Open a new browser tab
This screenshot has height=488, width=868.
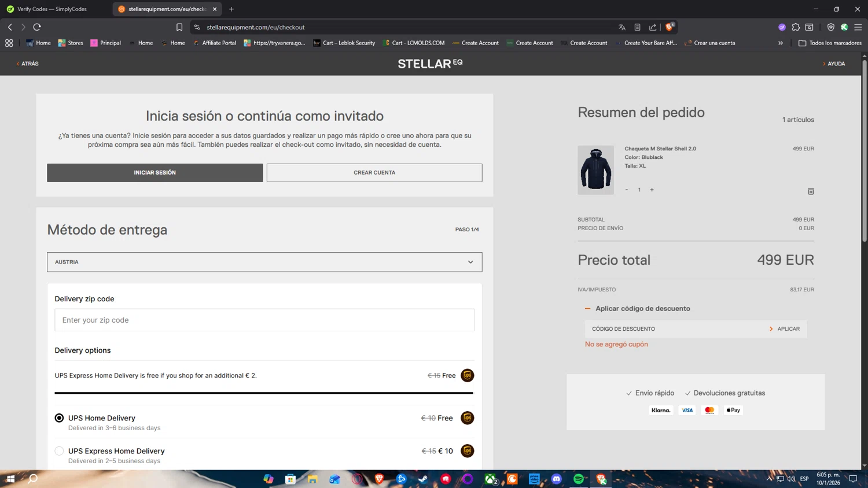pyautogui.click(x=231, y=9)
